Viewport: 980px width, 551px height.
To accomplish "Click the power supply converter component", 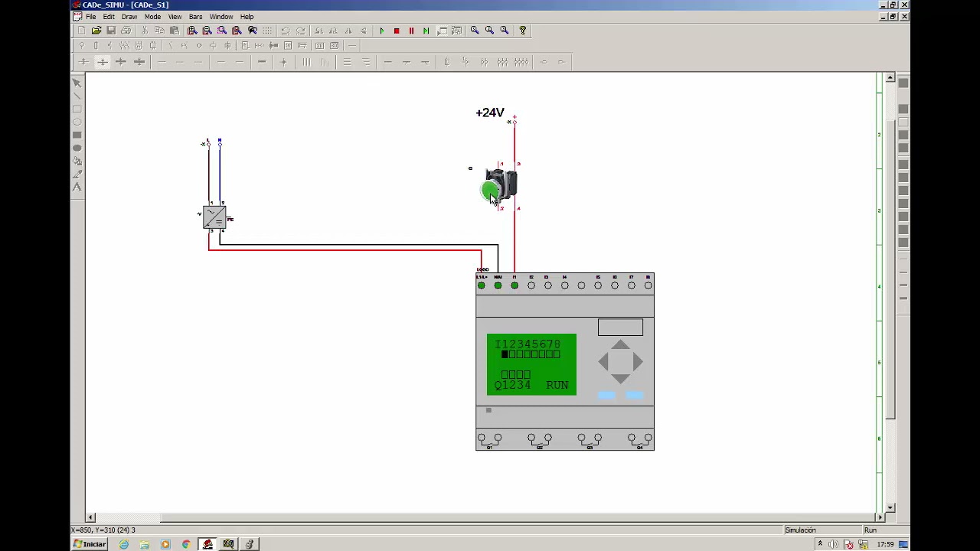I will coord(214,217).
